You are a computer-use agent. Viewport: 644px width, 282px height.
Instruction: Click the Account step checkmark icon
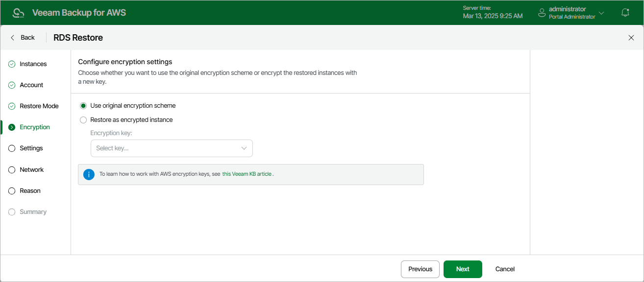pos(12,85)
